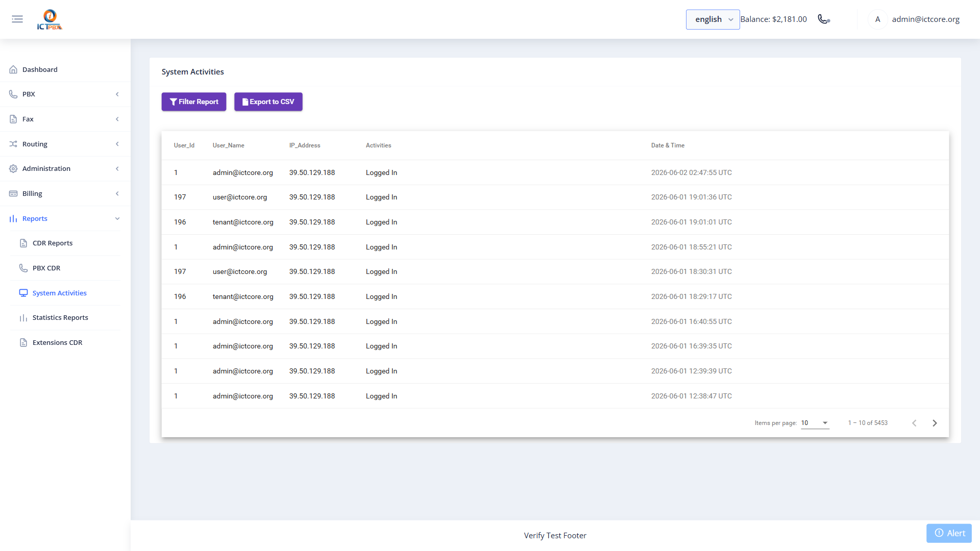Click the Billing card icon
The height and width of the screenshot is (551, 980).
point(13,194)
